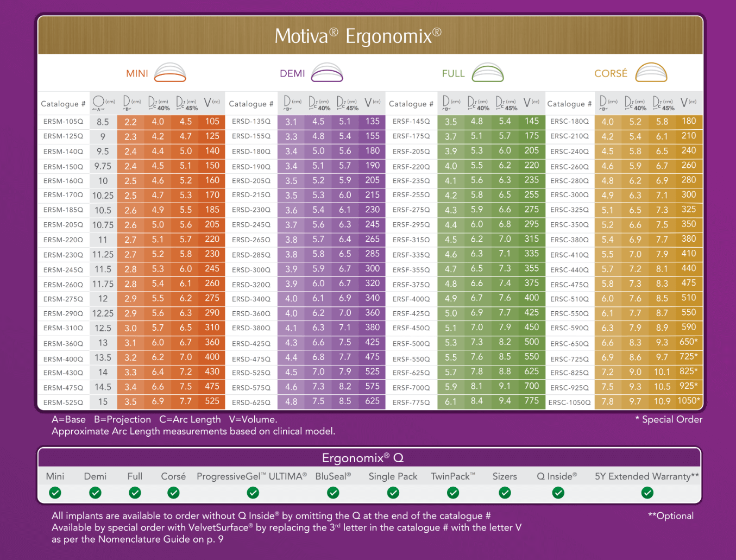This screenshot has height=560, width=736.
Task: Select the MINI section label
Action: pyautogui.click(x=137, y=73)
